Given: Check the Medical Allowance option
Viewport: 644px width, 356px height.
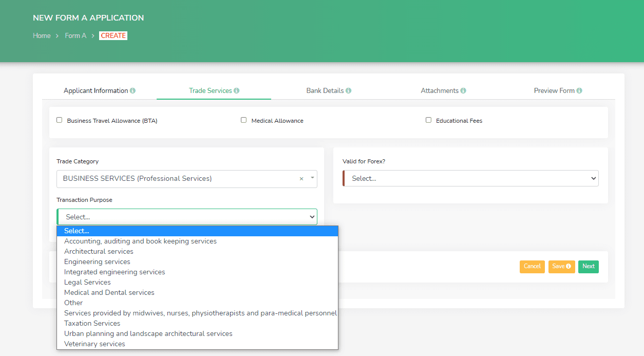Looking at the screenshot, I should click(243, 120).
